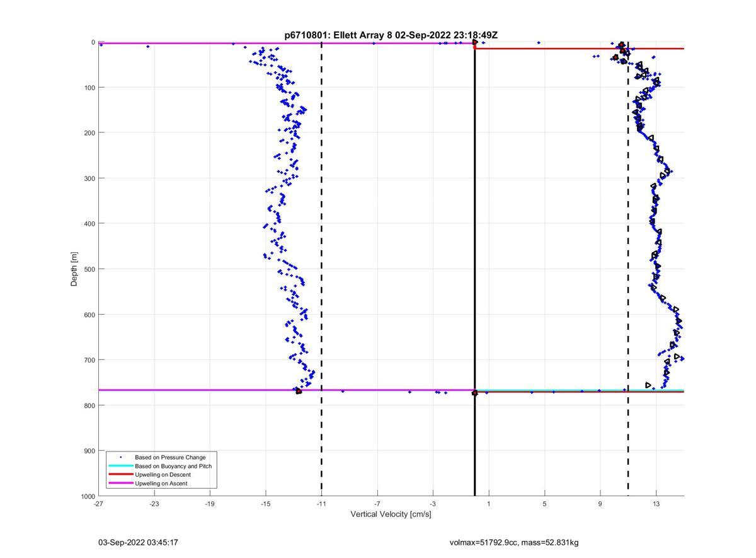Click y-axis tick label '200'
Screen dimensions: 756x558
[89, 132]
